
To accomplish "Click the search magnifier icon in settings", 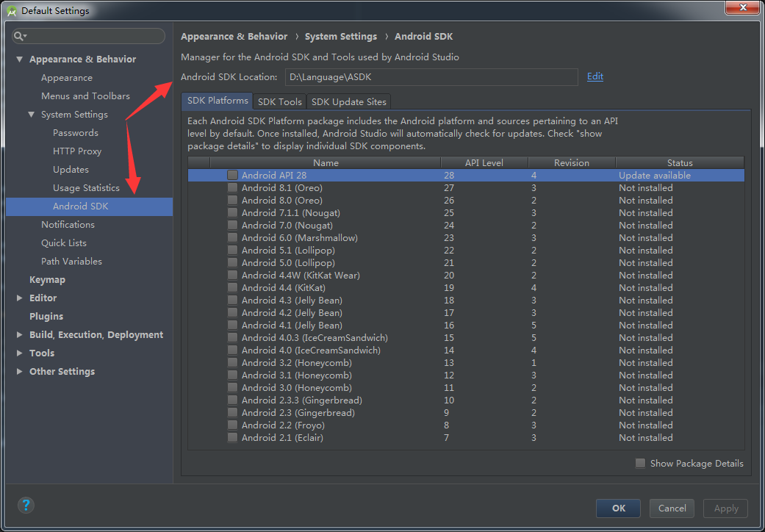I will (x=21, y=36).
